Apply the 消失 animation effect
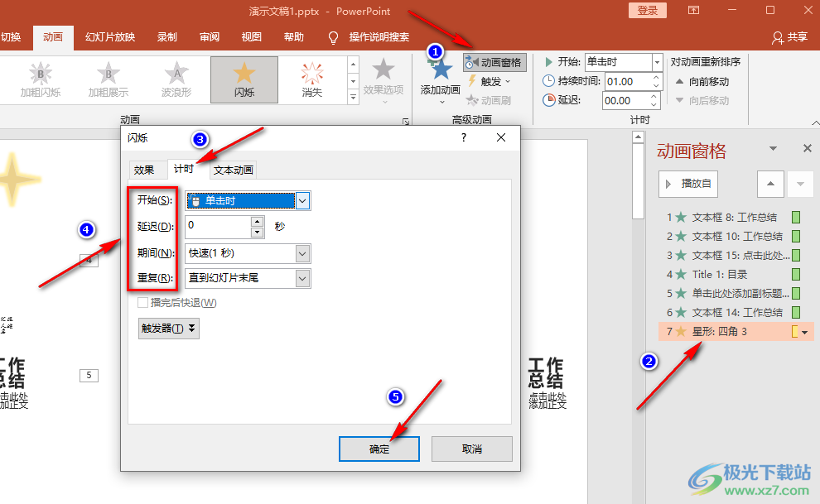 click(x=312, y=80)
